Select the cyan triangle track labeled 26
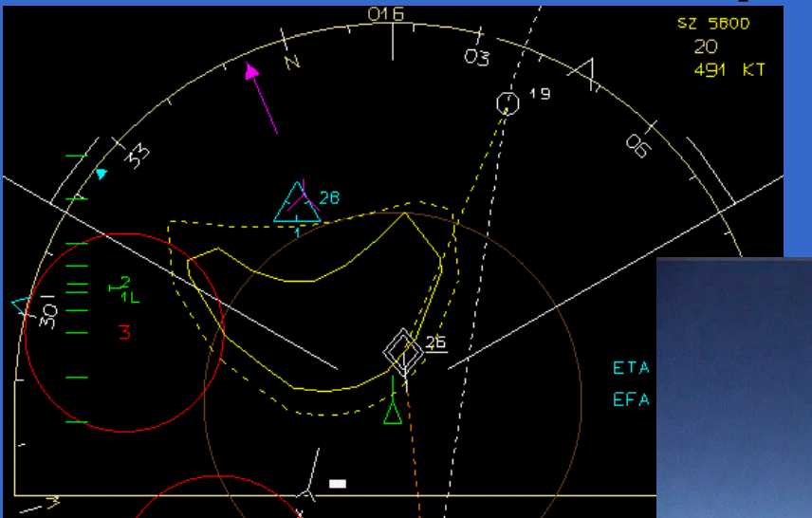 pos(297,204)
